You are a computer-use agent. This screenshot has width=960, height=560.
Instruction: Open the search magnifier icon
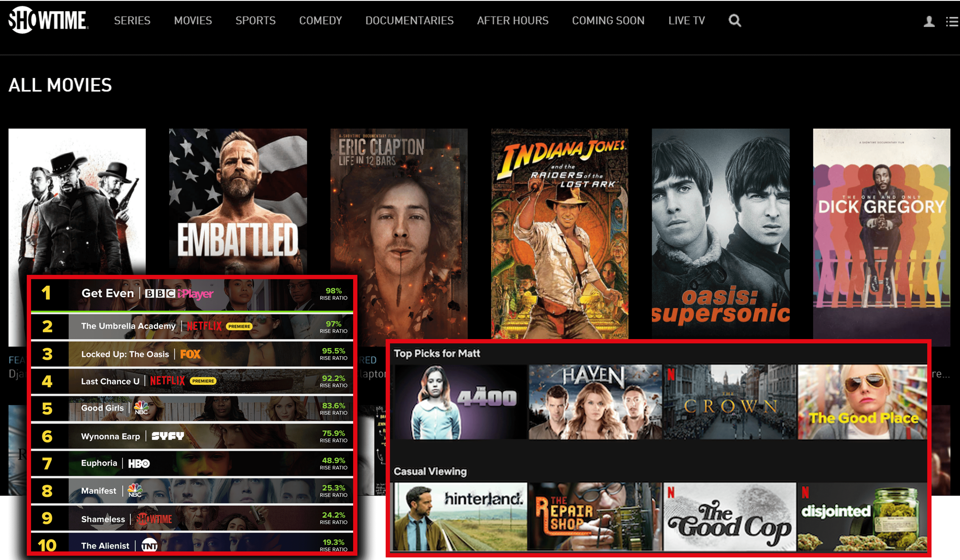point(735,20)
